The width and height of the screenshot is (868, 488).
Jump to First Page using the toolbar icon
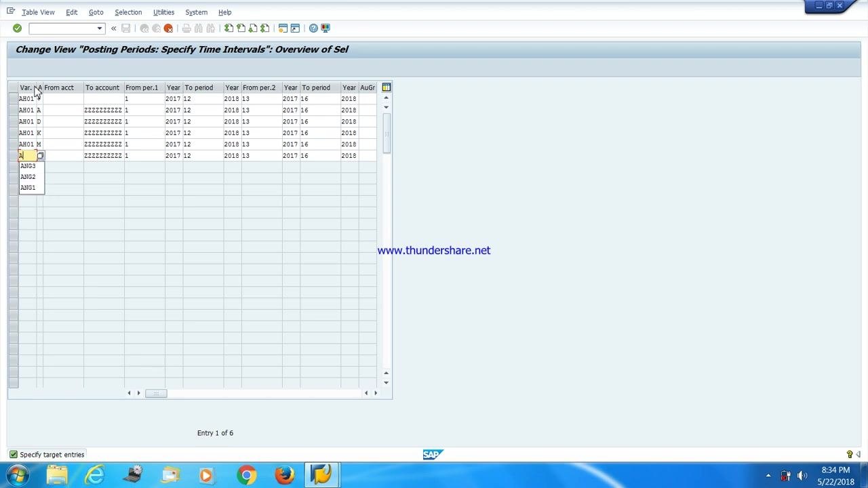(x=229, y=28)
